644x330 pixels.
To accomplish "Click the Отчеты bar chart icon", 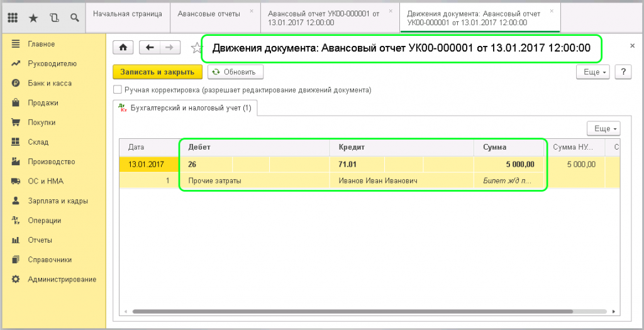I will pos(16,240).
